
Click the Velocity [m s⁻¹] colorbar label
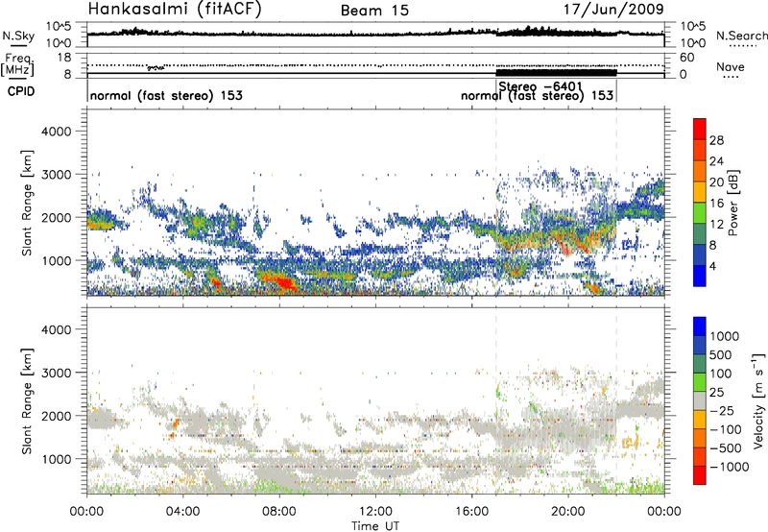pyautogui.click(x=758, y=400)
